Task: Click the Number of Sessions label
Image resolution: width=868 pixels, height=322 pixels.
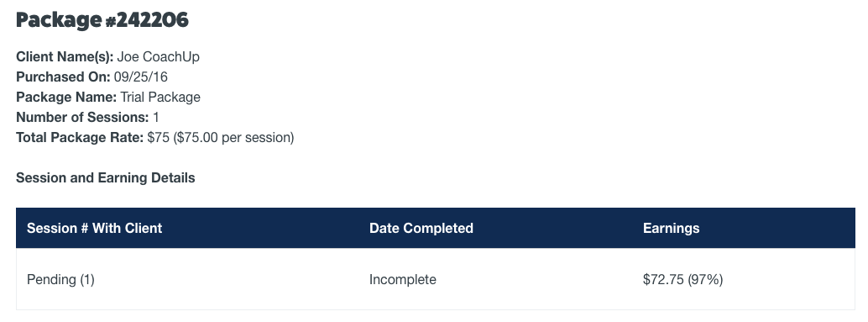Action: point(82,118)
